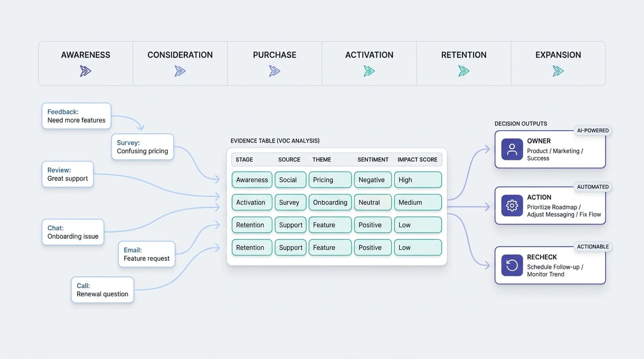Image resolution: width=644 pixels, height=359 pixels.
Task: Click the 'Onboarding' theme cell
Action: (330, 202)
